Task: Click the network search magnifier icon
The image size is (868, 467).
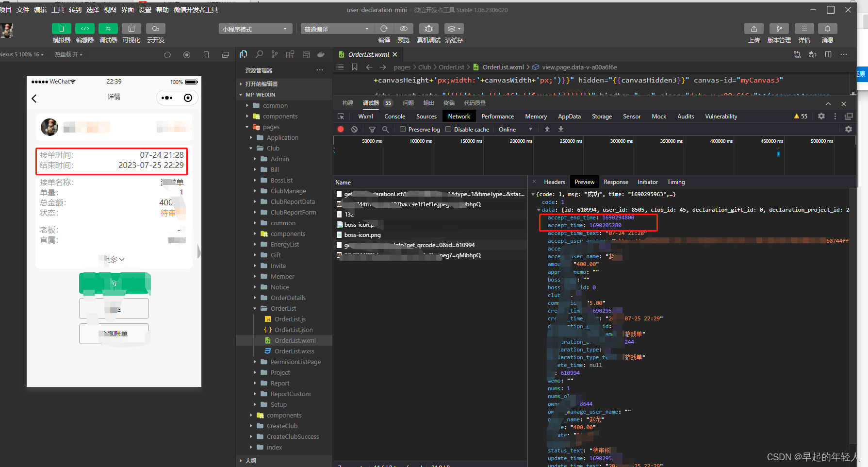Action: [x=386, y=129]
